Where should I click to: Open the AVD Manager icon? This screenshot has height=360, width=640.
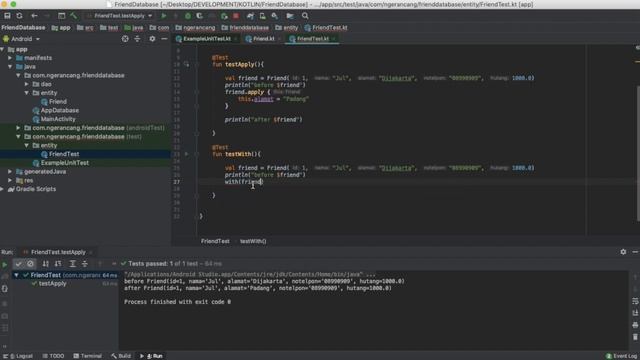point(262,16)
